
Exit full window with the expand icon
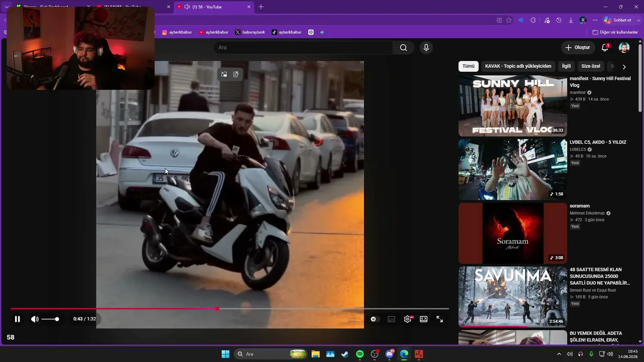coord(440,319)
